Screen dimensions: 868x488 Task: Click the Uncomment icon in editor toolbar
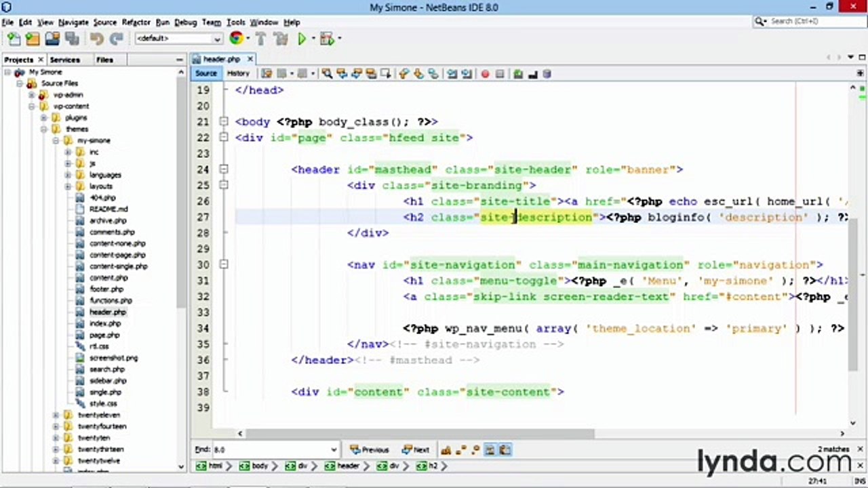[532, 74]
